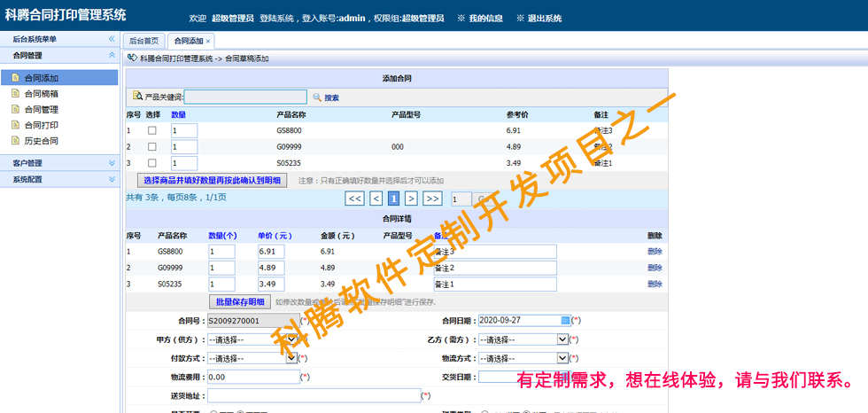Go to previous page with < button
This screenshot has height=413, width=868.
point(376,199)
